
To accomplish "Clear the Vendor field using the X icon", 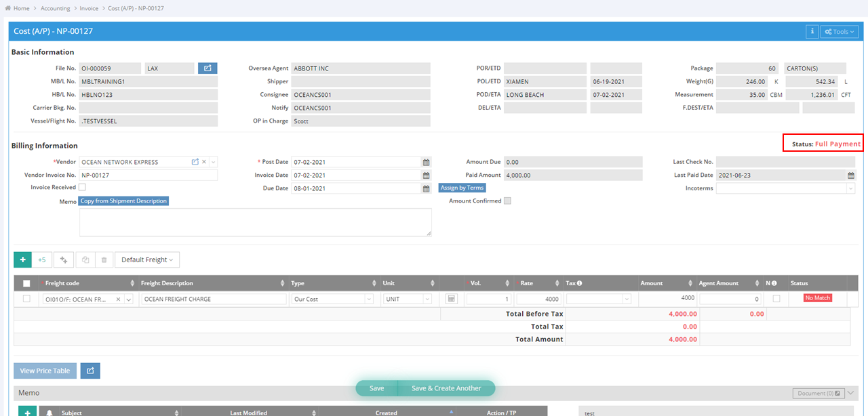I will pos(203,162).
